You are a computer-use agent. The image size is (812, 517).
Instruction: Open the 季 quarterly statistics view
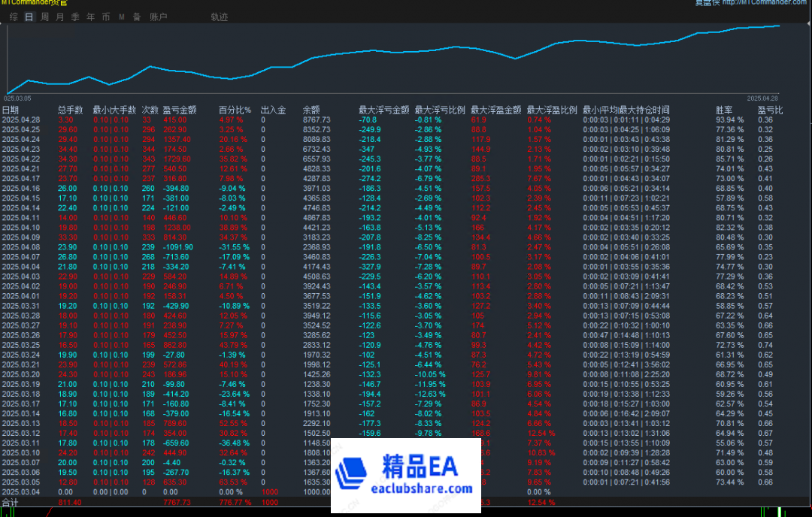click(x=74, y=16)
